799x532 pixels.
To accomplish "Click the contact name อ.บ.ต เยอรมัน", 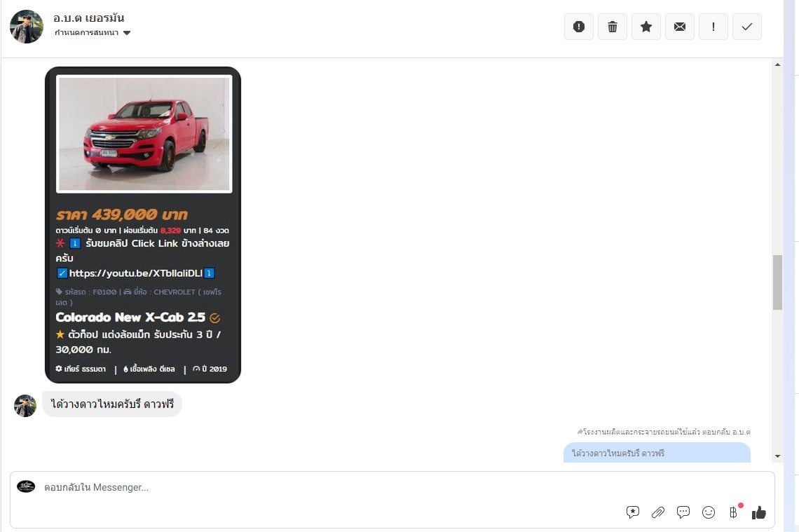I will pos(89,18).
